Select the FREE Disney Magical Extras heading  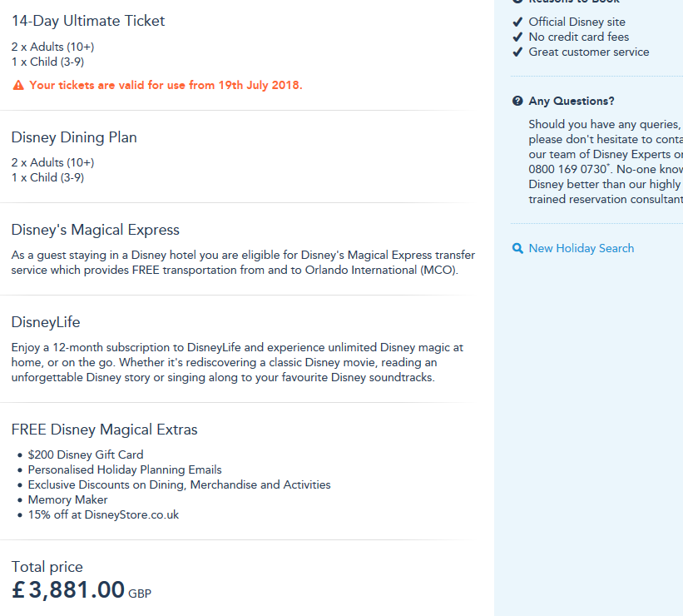click(105, 430)
